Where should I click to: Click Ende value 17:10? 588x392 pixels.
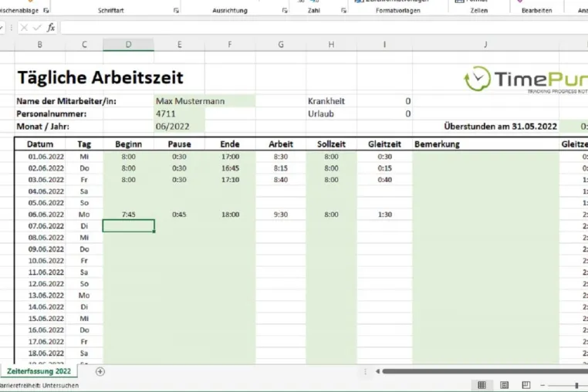coord(230,180)
